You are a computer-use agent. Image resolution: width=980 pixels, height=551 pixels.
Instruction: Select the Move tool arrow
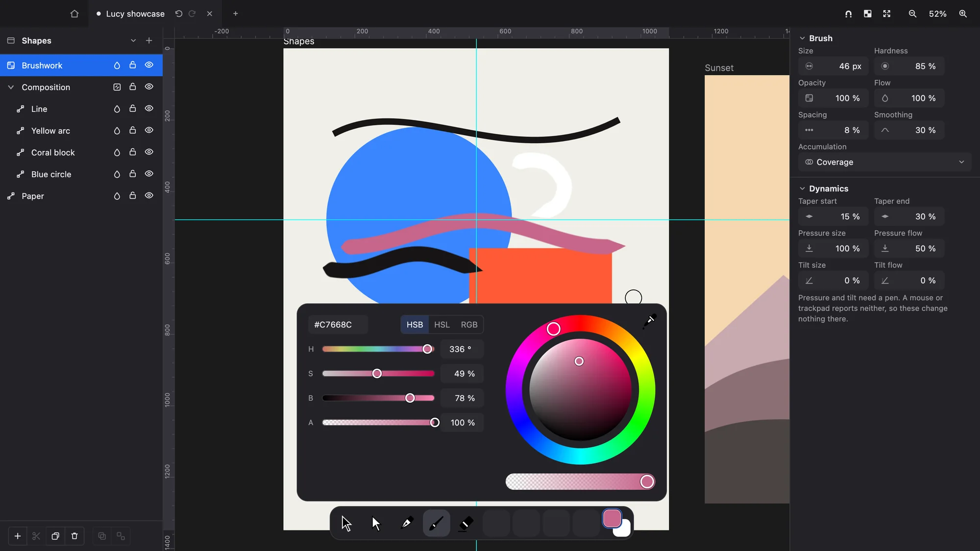pos(346,524)
